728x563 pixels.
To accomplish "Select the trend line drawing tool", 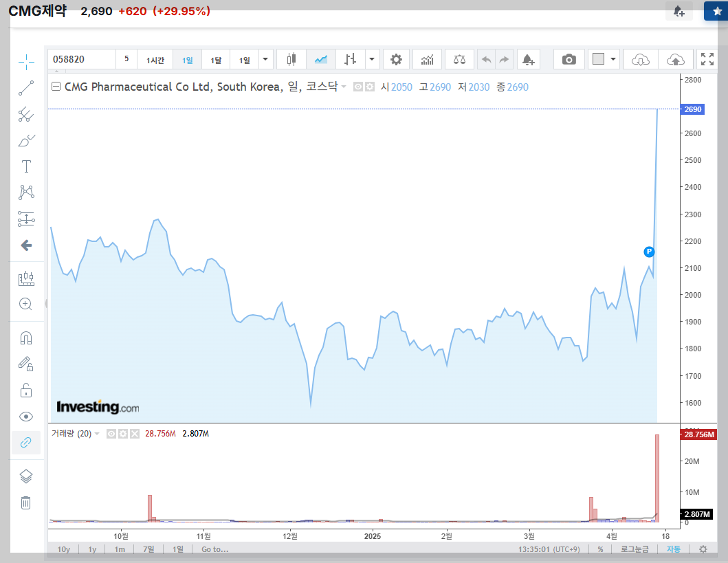I will tap(26, 88).
